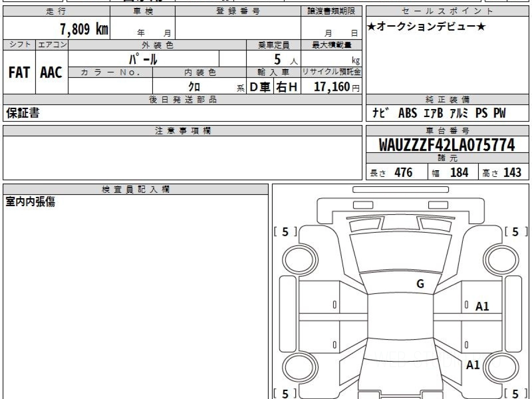Screen dimensions: 532x399
Task: Click the 右H steering side cell
Action: (286, 87)
